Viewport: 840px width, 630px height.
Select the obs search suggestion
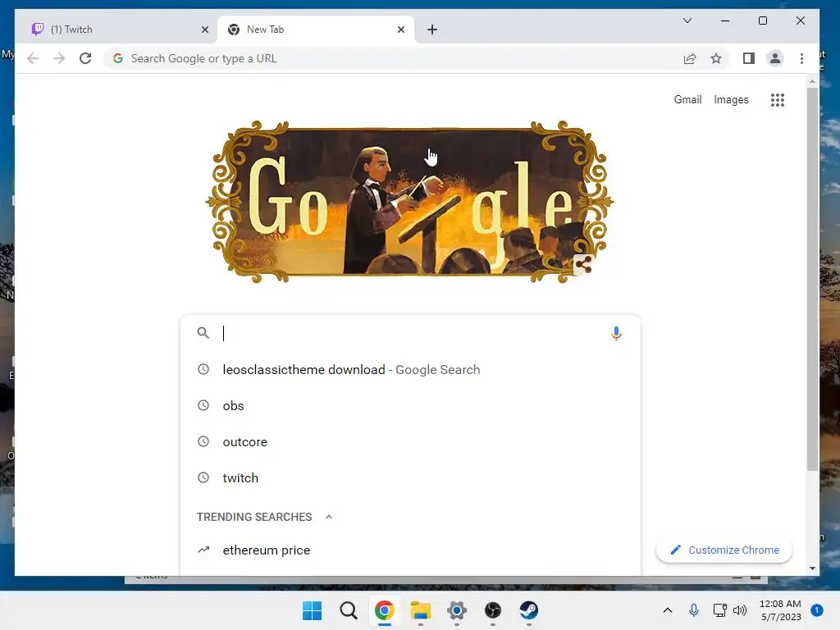coord(410,405)
